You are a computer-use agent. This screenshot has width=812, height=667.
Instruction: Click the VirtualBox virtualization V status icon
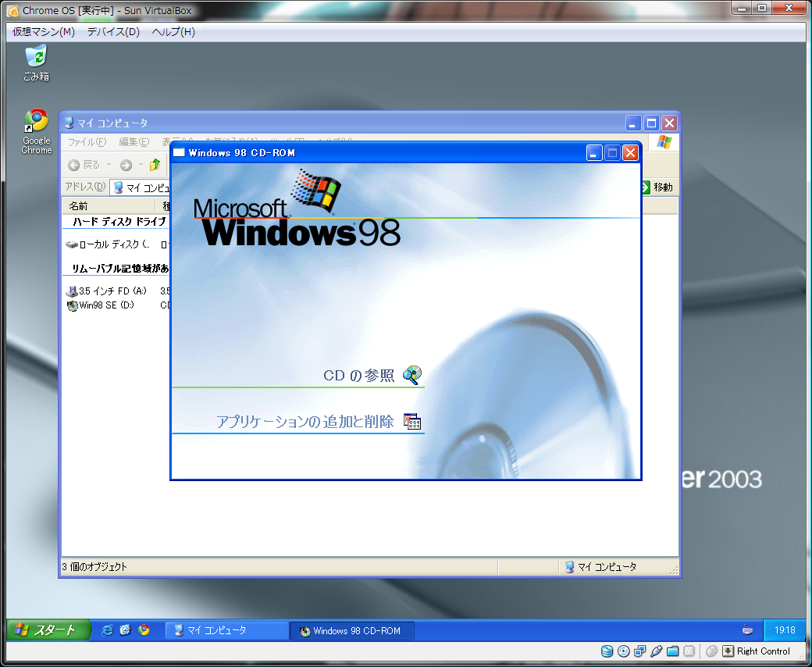click(689, 651)
